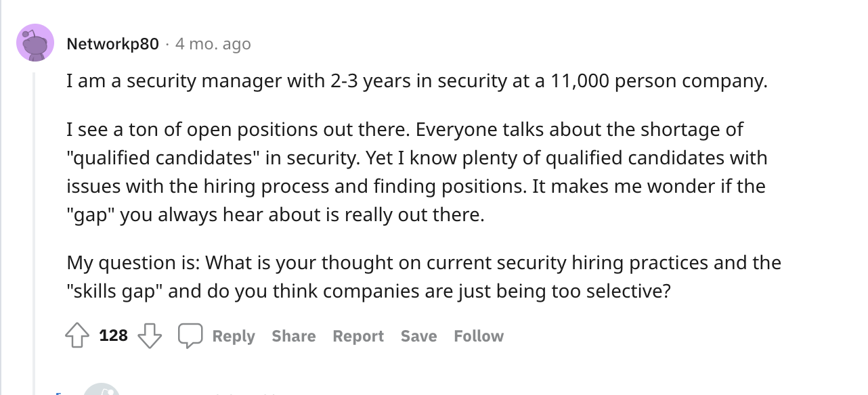868x395 pixels.
Task: Open the Networkp80 username link
Action: pos(113,44)
